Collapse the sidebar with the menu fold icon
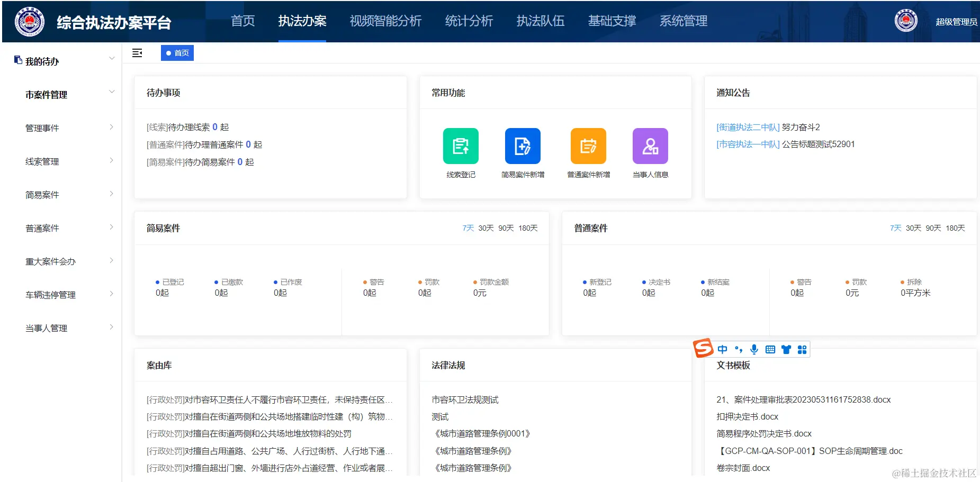 tap(137, 53)
